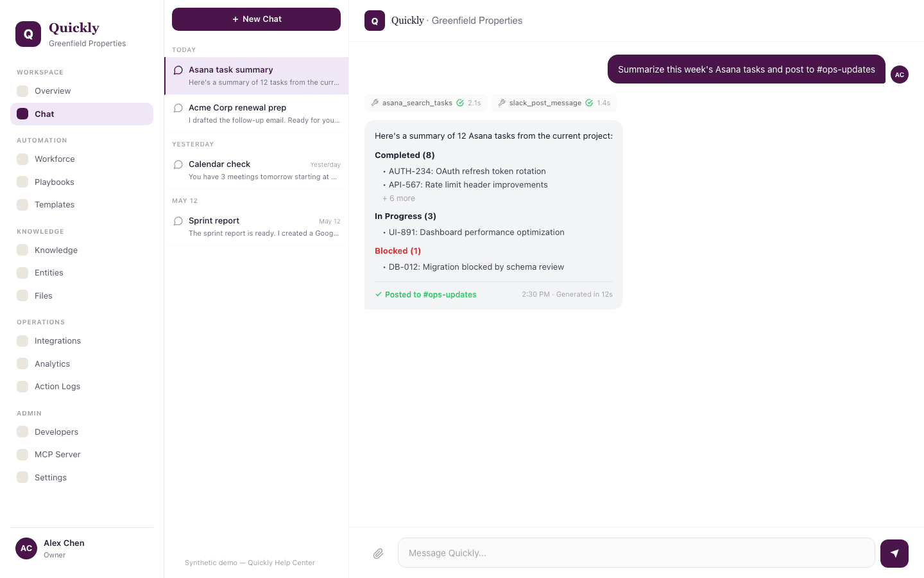The width and height of the screenshot is (924, 578).
Task: Open the Integrations page
Action: point(81,341)
